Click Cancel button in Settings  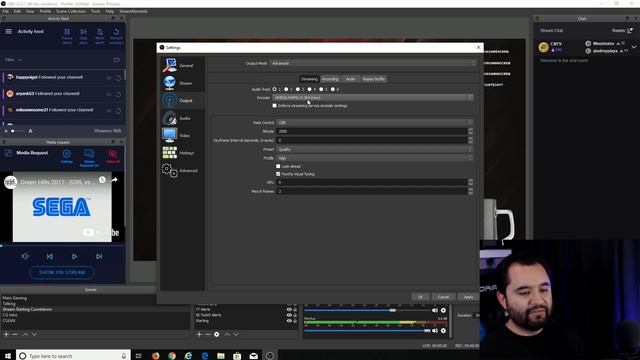pos(443,297)
